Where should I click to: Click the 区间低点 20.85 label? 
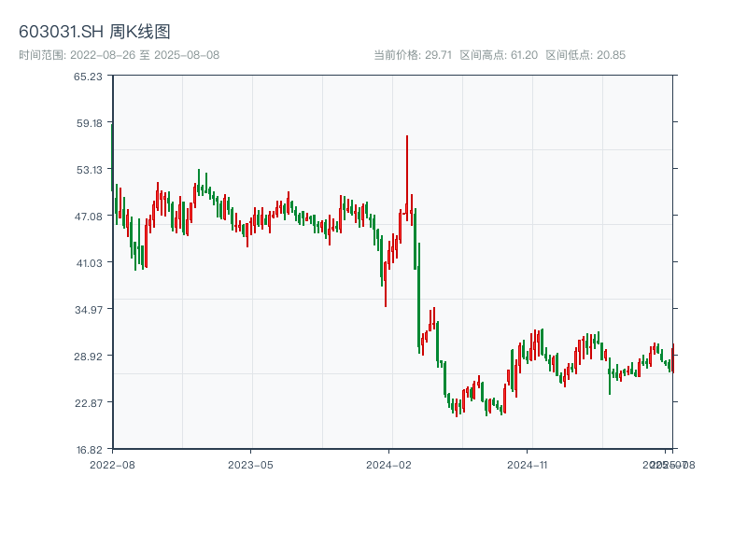(585, 55)
